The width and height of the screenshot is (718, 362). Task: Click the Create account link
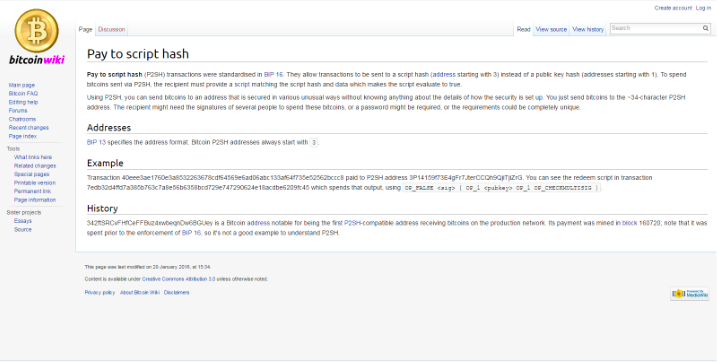(673, 8)
